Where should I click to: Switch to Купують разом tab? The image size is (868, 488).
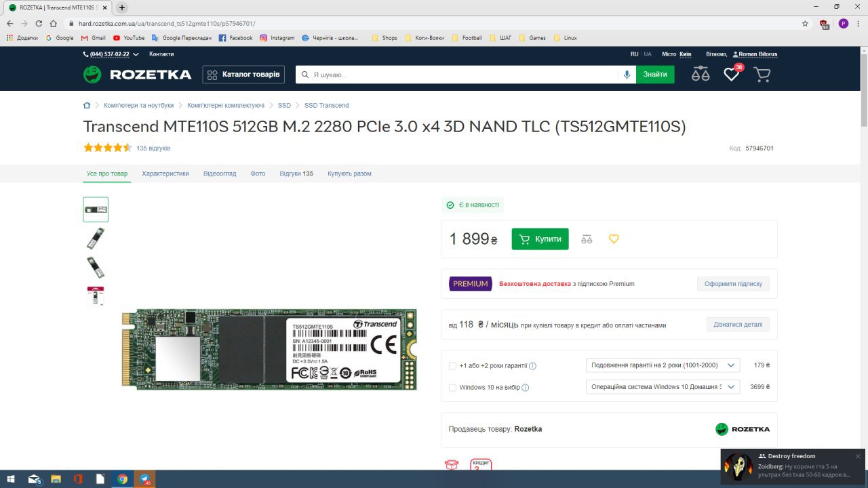pos(349,174)
